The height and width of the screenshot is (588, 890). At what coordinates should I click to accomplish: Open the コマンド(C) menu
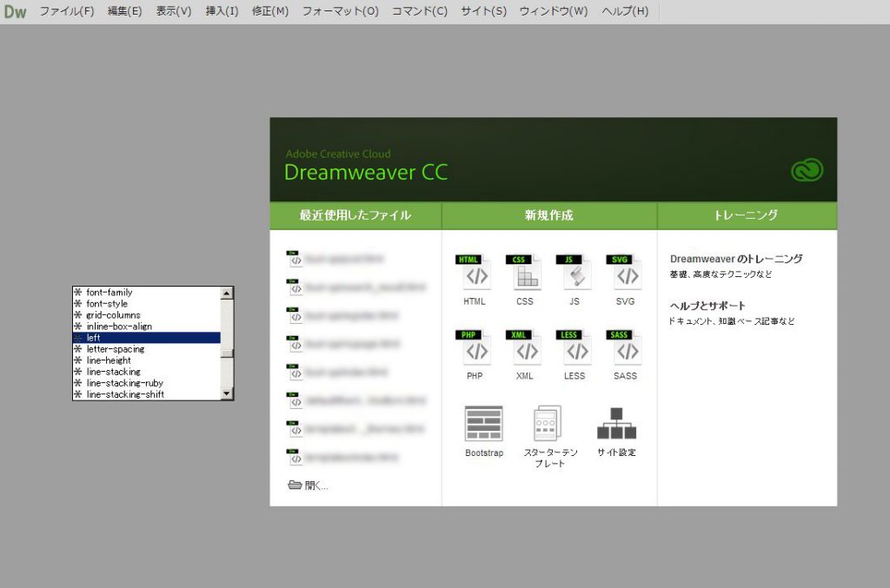[420, 11]
